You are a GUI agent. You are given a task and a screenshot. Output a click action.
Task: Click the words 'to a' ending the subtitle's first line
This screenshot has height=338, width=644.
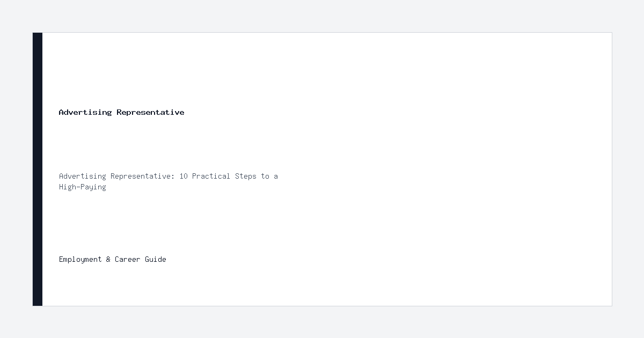click(269, 176)
